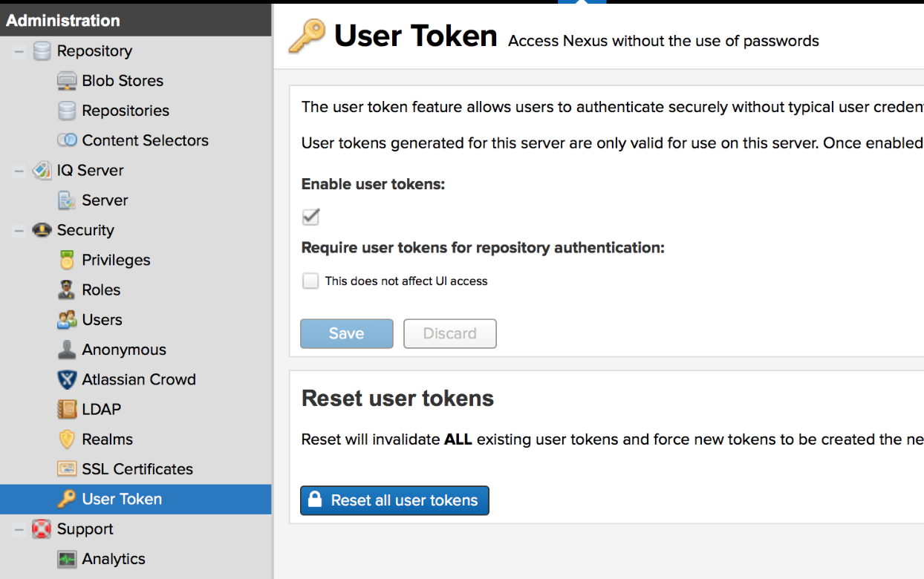This screenshot has width=924, height=579.
Task: Collapse the Security tree section
Action: click(x=19, y=230)
